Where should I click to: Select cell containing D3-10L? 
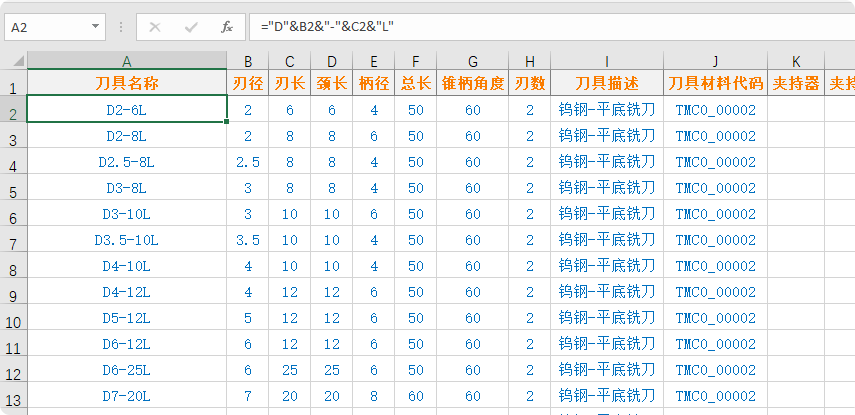click(127, 213)
